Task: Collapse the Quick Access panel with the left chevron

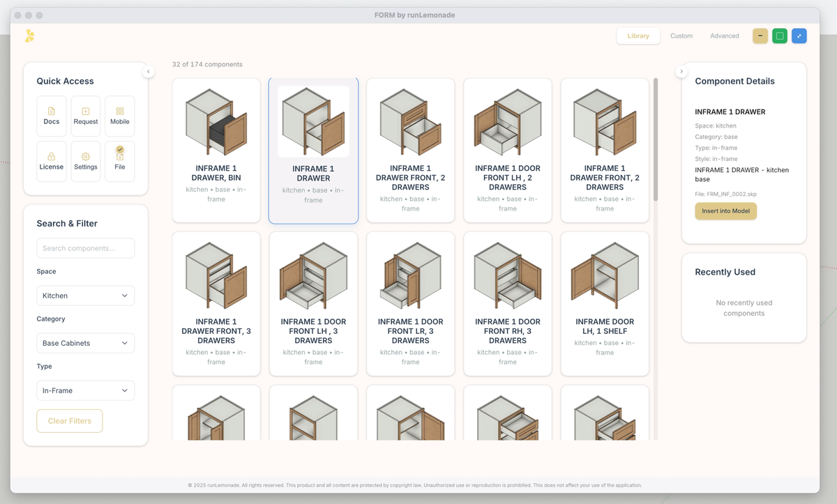Action: tap(148, 71)
